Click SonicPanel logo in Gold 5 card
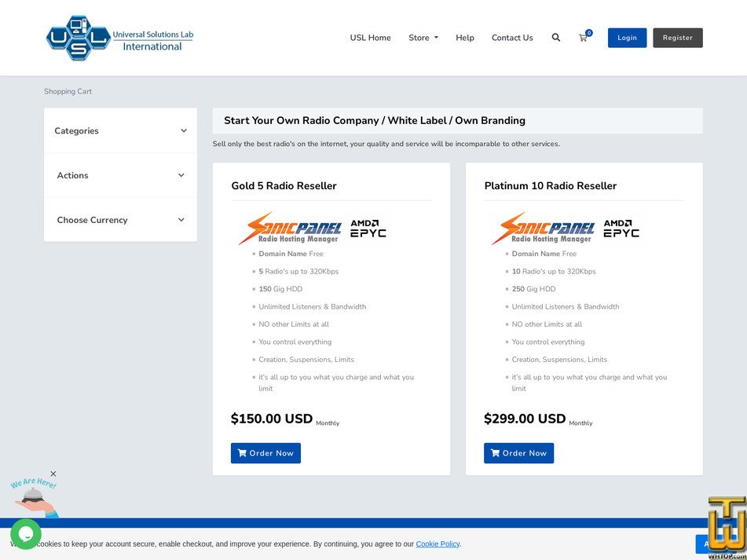 click(290, 228)
